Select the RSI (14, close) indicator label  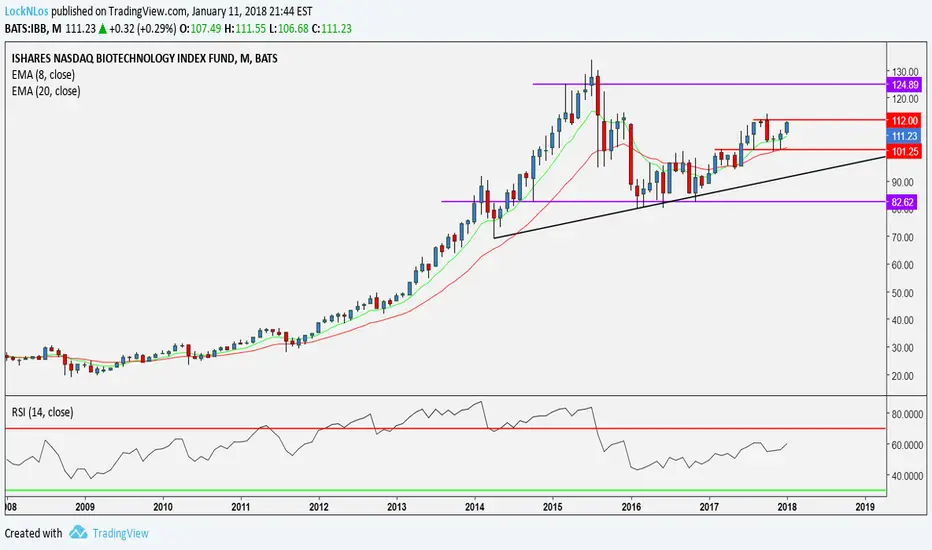(x=42, y=412)
